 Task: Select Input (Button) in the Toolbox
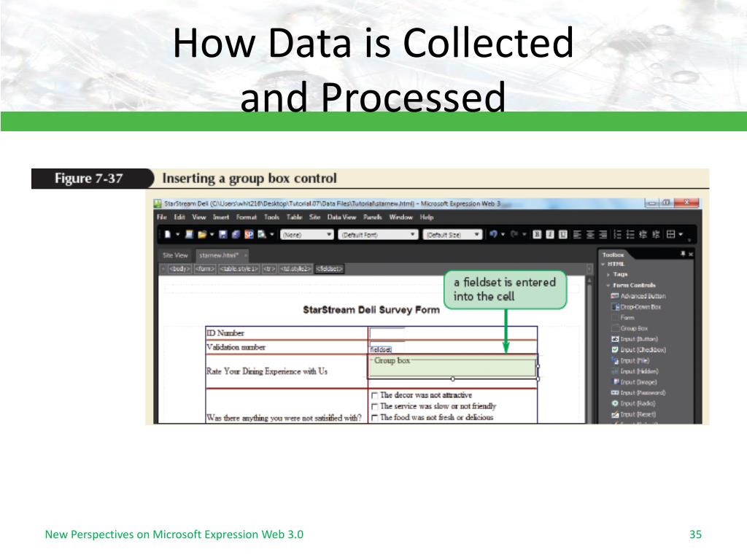[635, 339]
